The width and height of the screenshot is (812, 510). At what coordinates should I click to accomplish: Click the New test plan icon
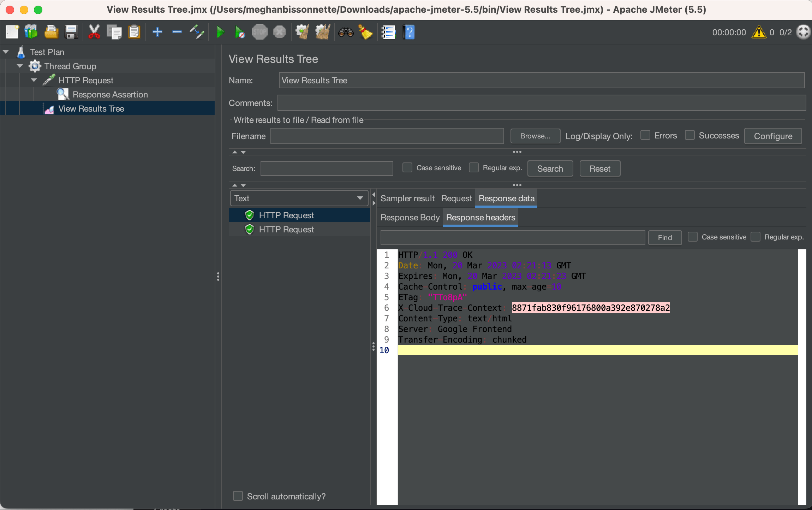[x=12, y=32]
